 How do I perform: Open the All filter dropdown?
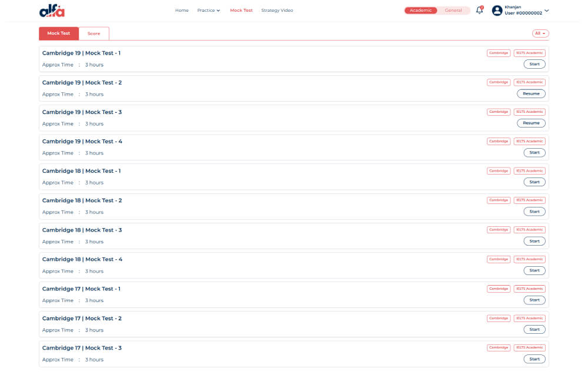click(540, 33)
